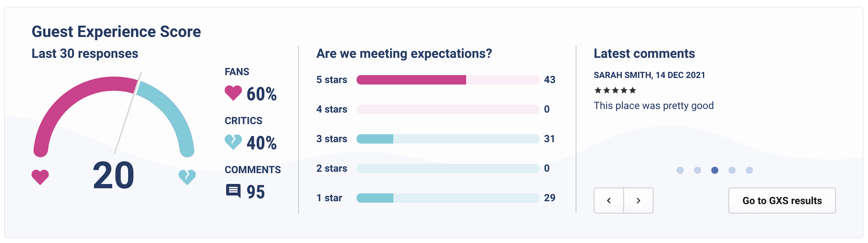
Task: Click the 4 stars label
Action: pyautogui.click(x=332, y=109)
